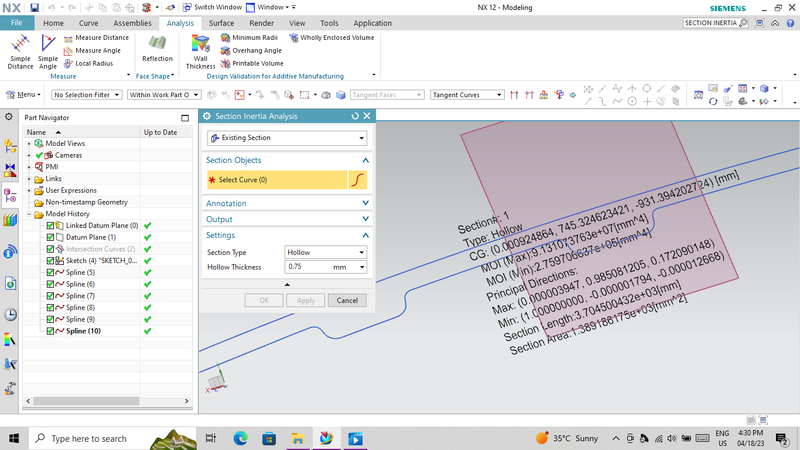Open the Part Navigator settings gear

click(x=9, y=117)
